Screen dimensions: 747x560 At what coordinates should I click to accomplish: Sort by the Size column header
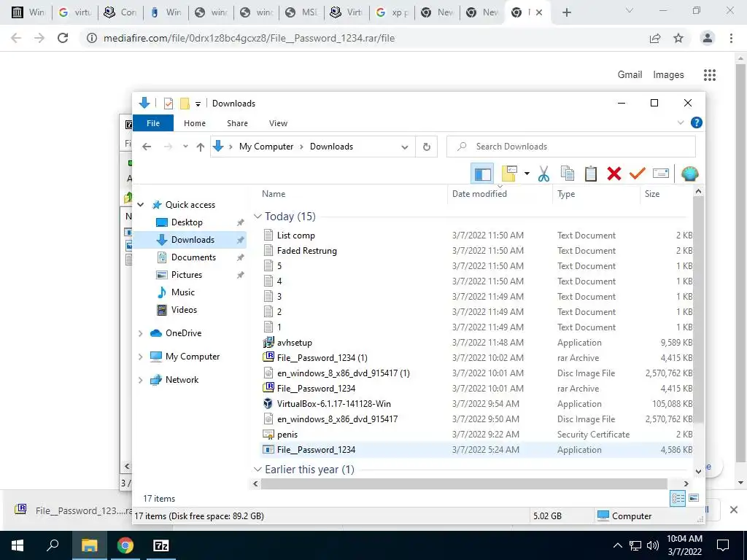[666, 194]
